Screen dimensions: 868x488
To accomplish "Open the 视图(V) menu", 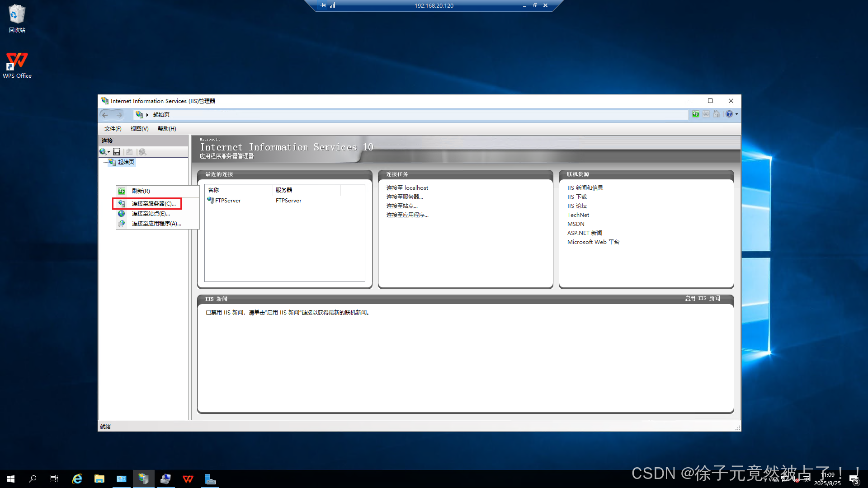I will 140,129.
